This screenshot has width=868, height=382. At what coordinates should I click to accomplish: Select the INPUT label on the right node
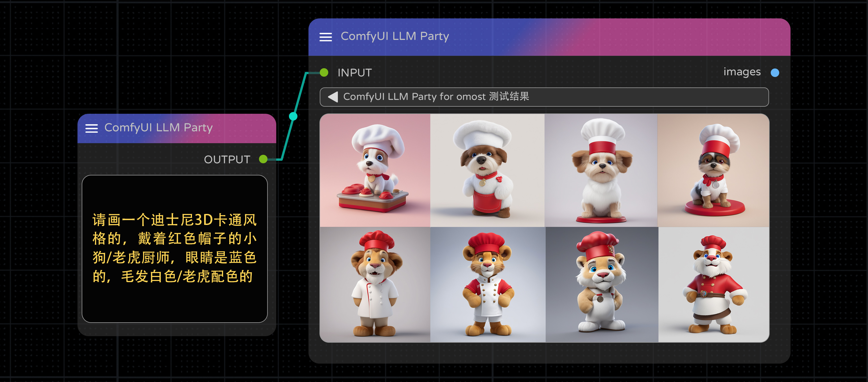coord(355,72)
